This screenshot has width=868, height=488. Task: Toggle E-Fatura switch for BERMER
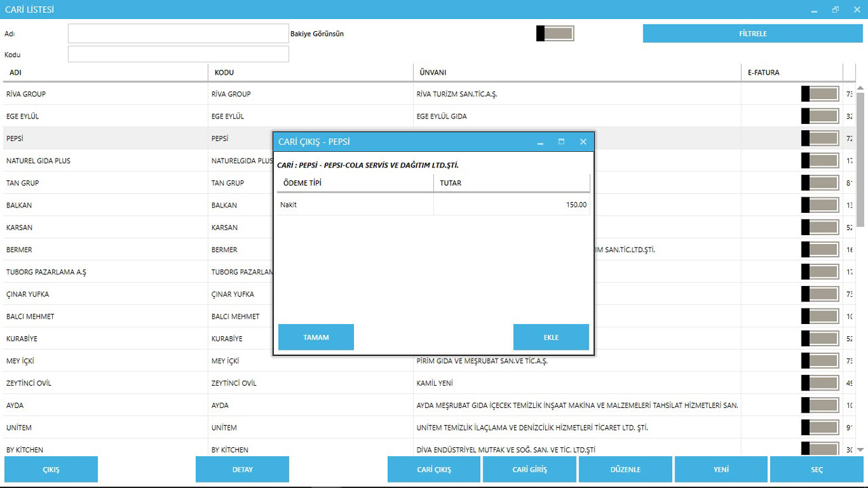point(821,249)
